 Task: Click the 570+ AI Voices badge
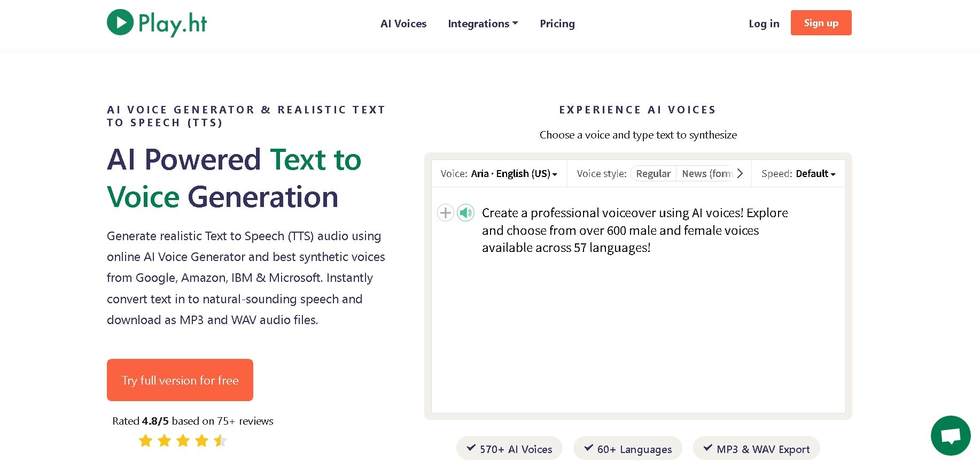(509, 449)
